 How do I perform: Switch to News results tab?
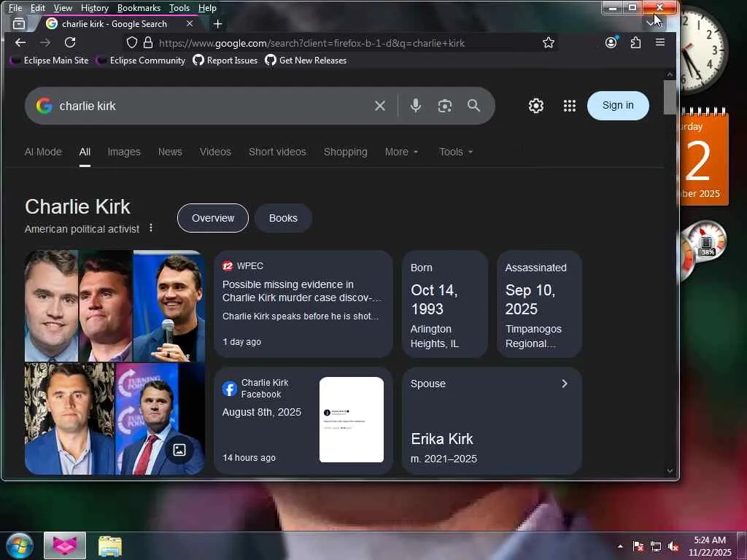(170, 152)
